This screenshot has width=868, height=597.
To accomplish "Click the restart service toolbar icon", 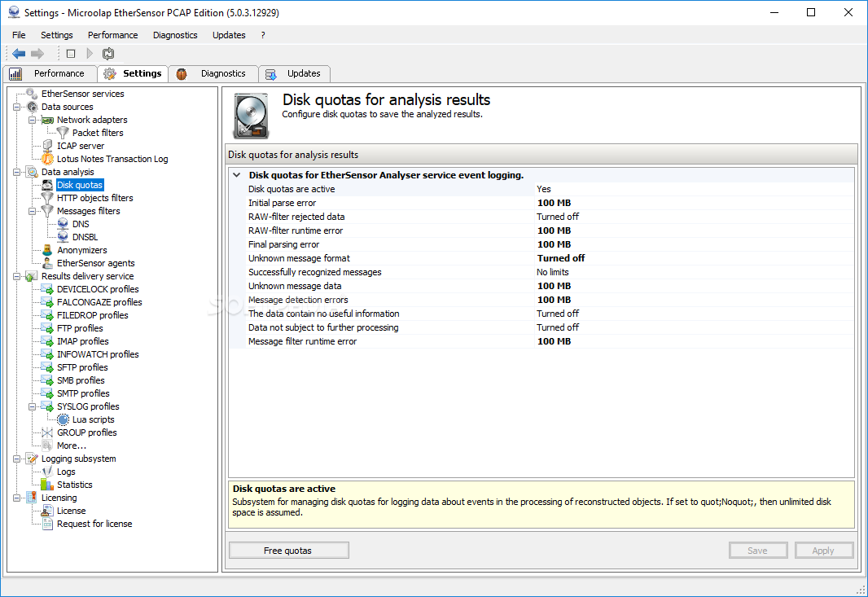I will [x=108, y=54].
